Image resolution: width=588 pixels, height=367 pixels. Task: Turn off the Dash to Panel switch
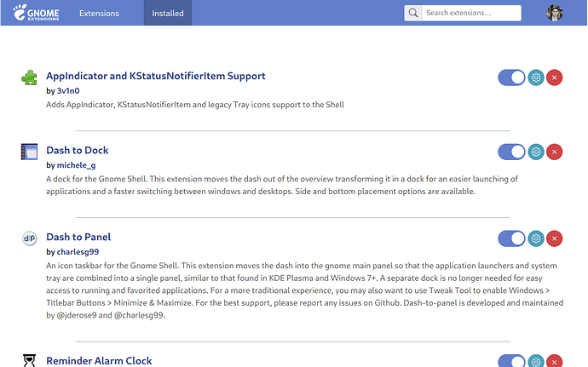tap(512, 238)
